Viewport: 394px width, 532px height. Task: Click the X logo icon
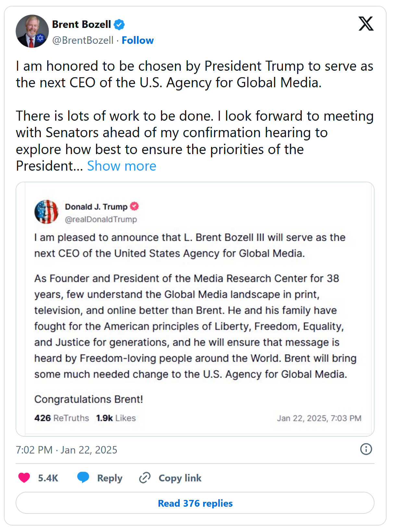(366, 24)
